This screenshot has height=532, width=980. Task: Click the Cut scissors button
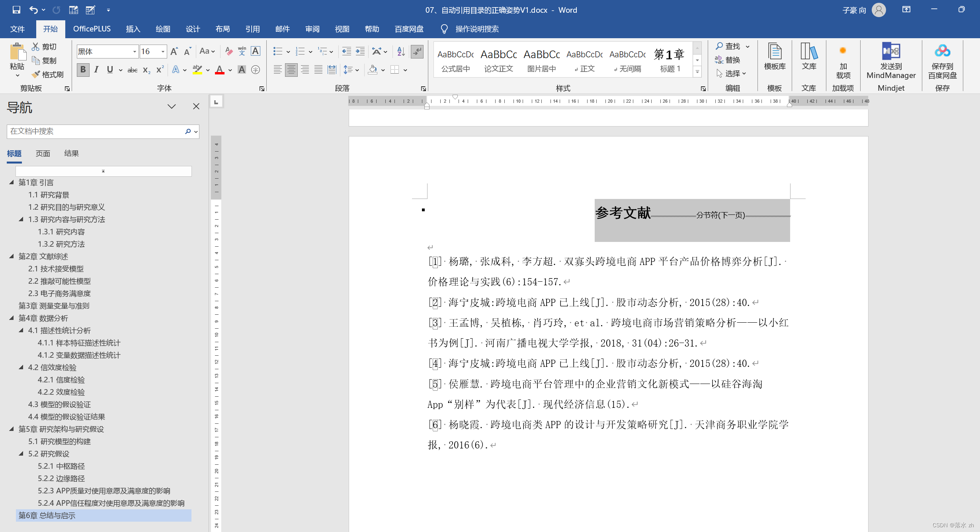pos(44,47)
